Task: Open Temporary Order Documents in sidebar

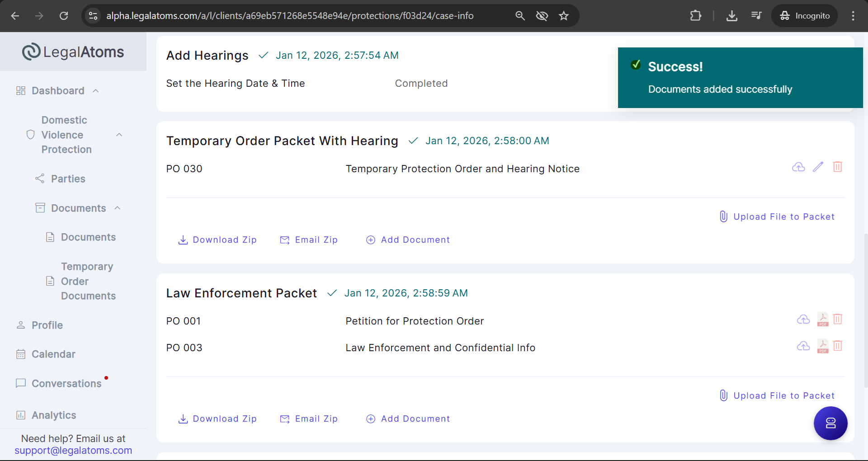Action: pos(88,281)
